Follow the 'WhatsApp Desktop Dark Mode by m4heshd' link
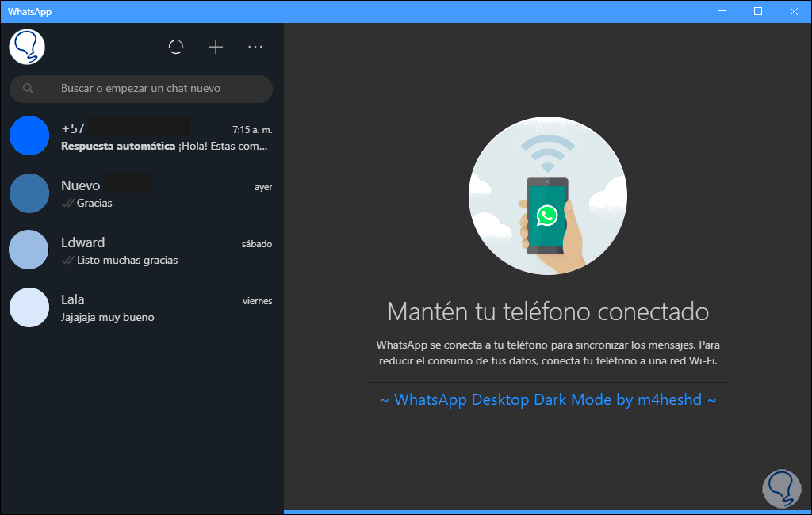This screenshot has width=812, height=515. [x=548, y=400]
